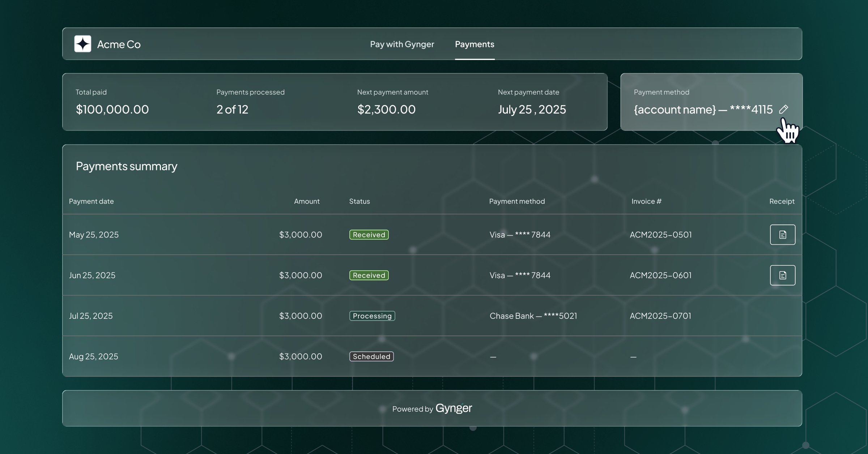Click the payment method account ending in 4115

pyautogui.click(x=703, y=109)
